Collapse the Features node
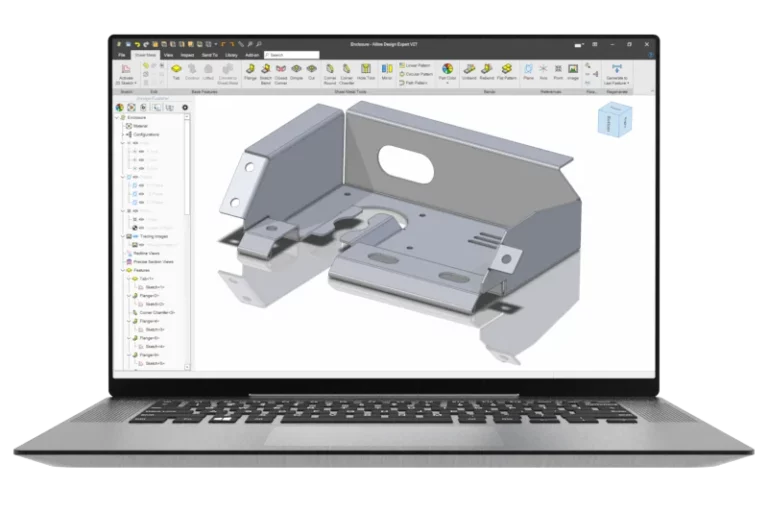768x512 pixels. pyautogui.click(x=123, y=270)
